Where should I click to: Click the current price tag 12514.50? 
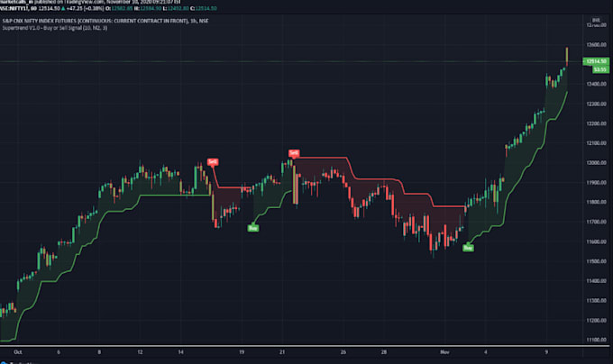[x=596, y=61]
